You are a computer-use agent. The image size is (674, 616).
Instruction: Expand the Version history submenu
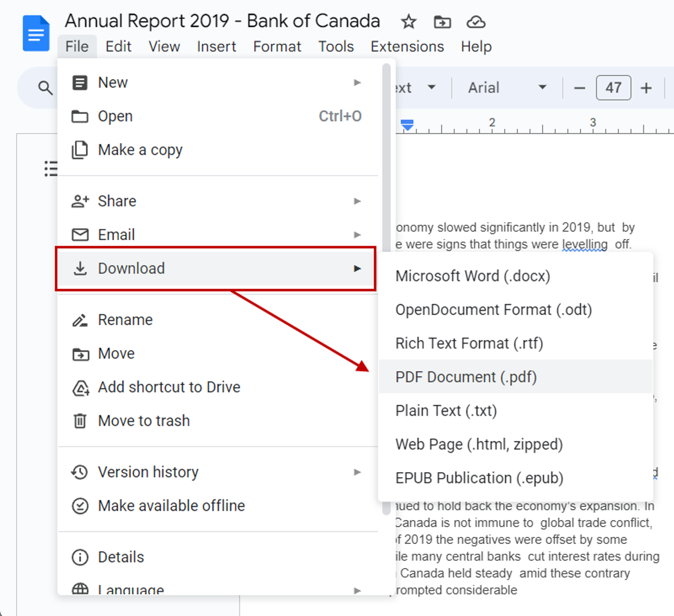(218, 472)
